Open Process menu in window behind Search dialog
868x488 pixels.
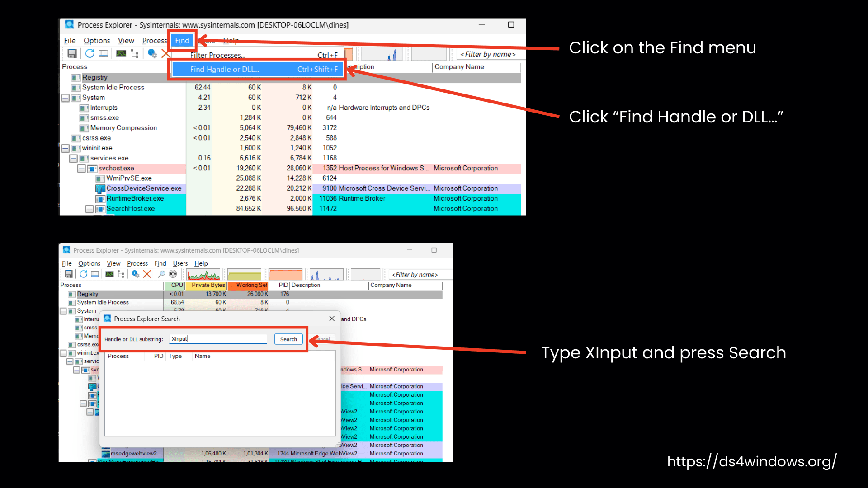137,263
